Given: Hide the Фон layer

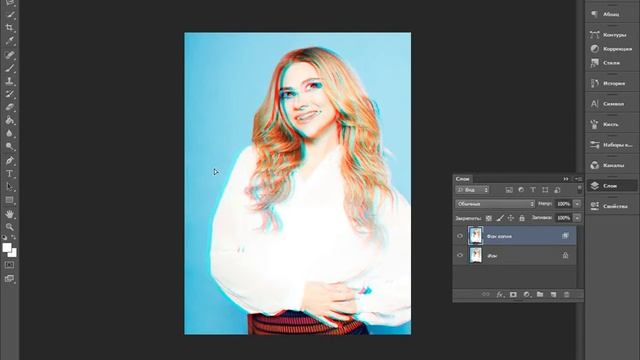Looking at the screenshot, I should tap(460, 255).
